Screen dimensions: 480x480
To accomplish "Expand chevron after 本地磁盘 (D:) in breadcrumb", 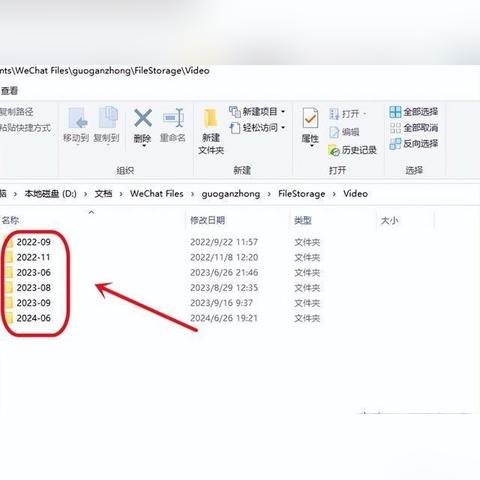I will point(86,194).
